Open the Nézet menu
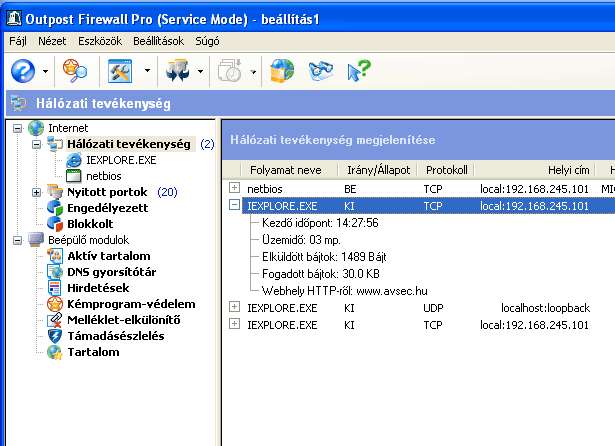The width and height of the screenshot is (615, 446). click(x=52, y=41)
